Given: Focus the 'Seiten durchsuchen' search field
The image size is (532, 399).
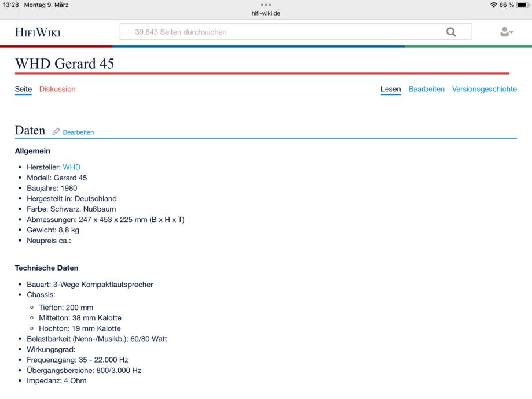Looking at the screenshot, I should point(295,32).
